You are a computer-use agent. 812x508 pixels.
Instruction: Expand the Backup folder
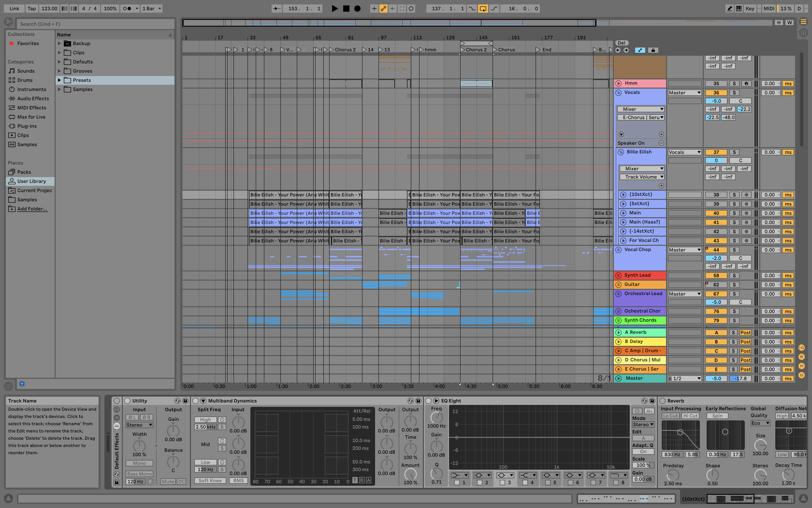59,43
